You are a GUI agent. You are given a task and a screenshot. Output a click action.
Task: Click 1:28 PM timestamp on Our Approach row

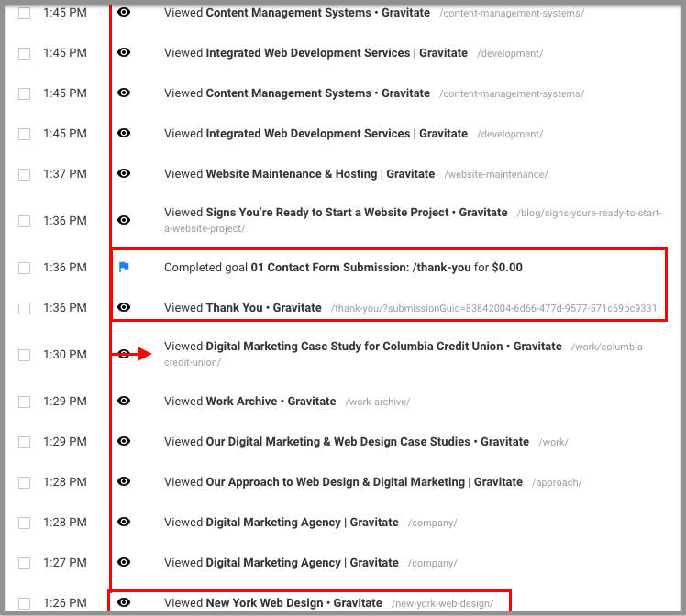coord(65,482)
